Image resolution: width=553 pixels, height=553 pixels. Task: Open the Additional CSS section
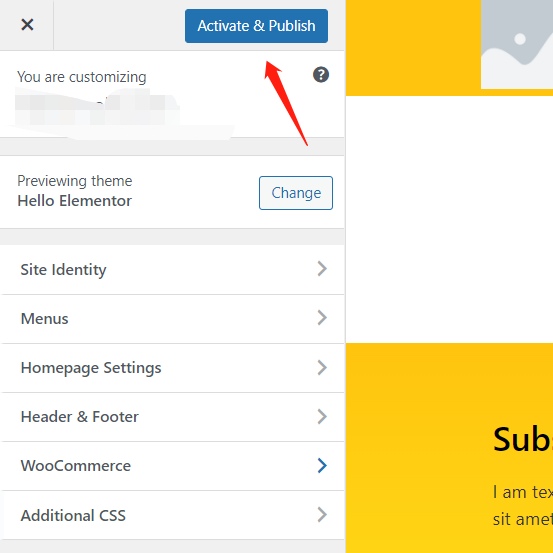[172, 515]
